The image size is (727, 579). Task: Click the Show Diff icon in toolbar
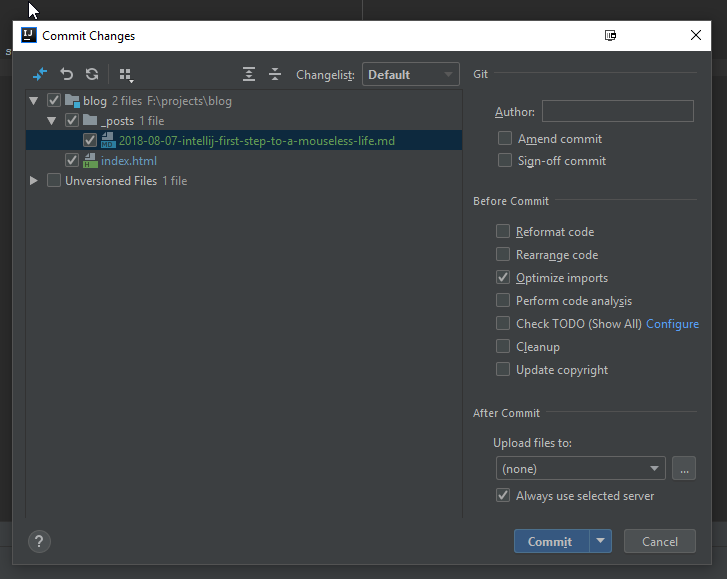coord(40,74)
